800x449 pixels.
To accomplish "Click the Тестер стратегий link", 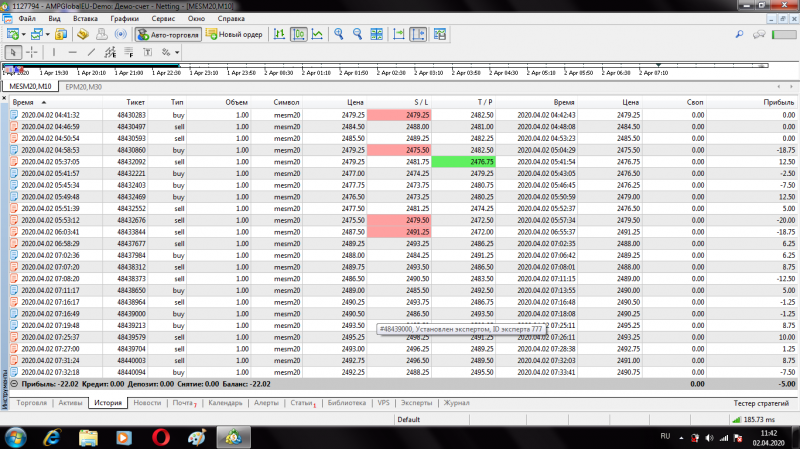I will (x=761, y=403).
